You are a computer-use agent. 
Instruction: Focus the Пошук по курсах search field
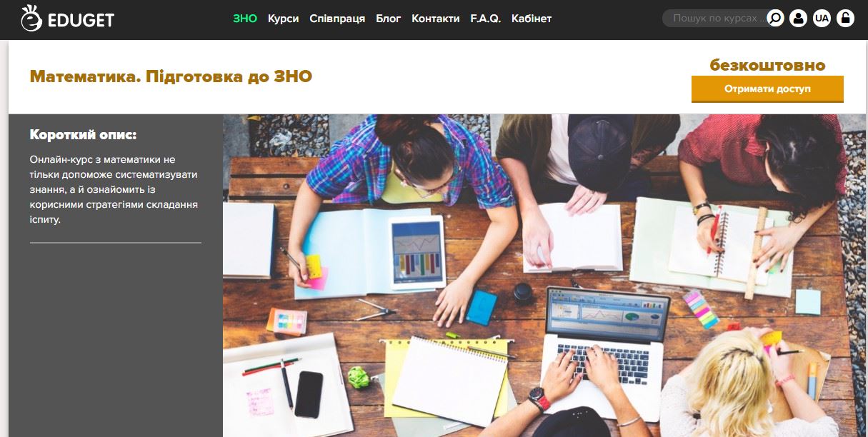pyautogui.click(x=714, y=19)
